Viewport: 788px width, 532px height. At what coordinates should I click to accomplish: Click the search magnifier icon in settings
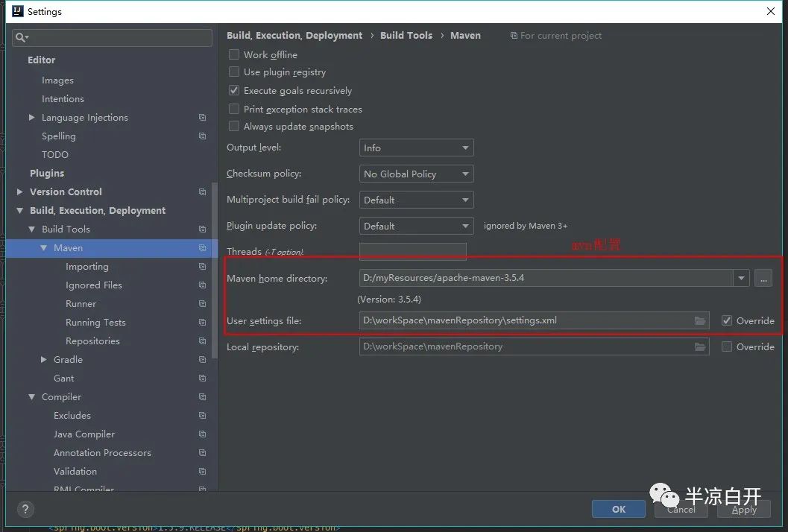pyautogui.click(x=22, y=38)
